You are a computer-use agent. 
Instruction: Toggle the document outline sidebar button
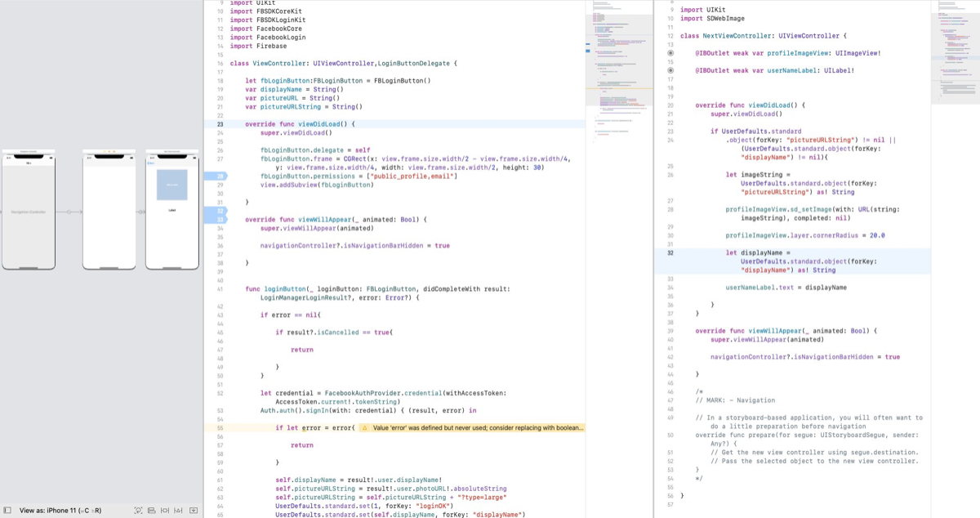coord(7,510)
